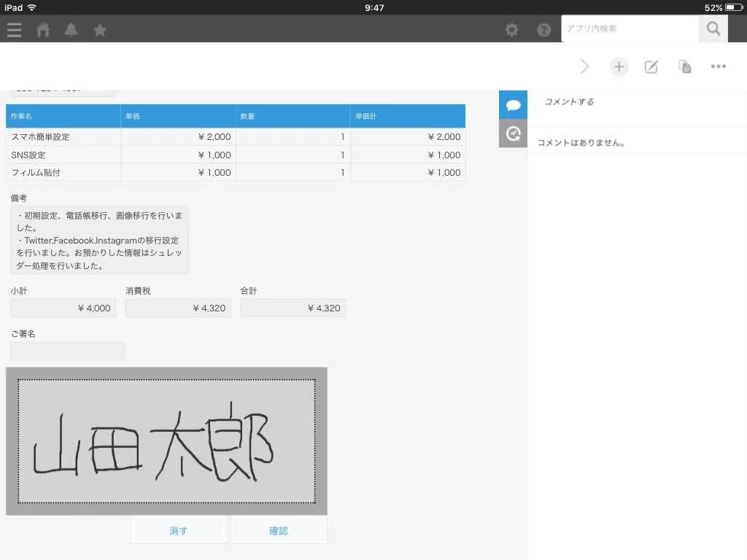747x560 pixels.
Task: Open the hamburger menu
Action: click(14, 30)
